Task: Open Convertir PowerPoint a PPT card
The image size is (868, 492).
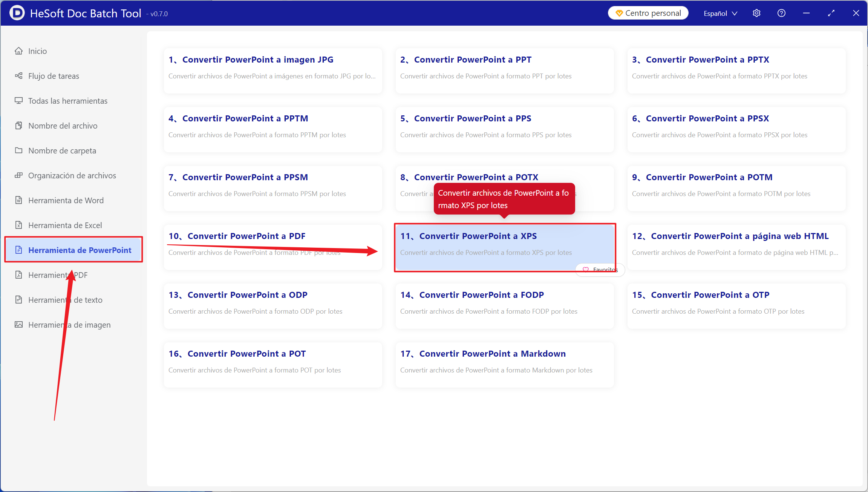Action: click(505, 71)
